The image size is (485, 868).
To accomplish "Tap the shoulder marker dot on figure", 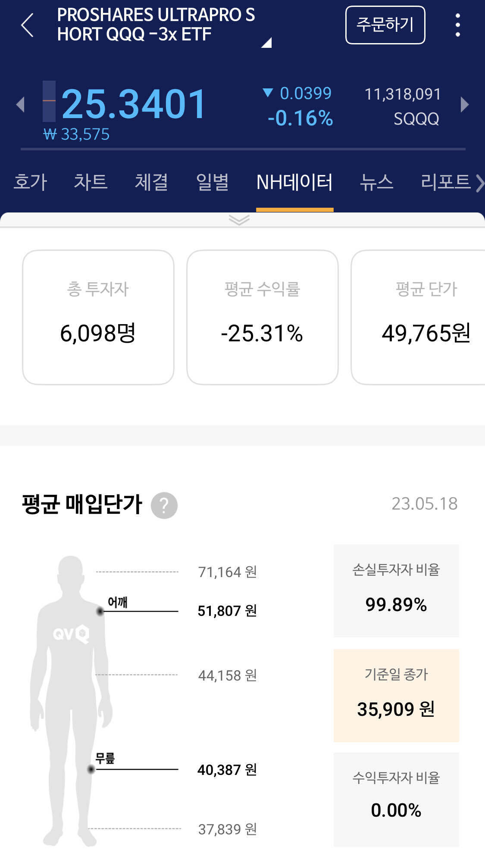I will point(100,611).
